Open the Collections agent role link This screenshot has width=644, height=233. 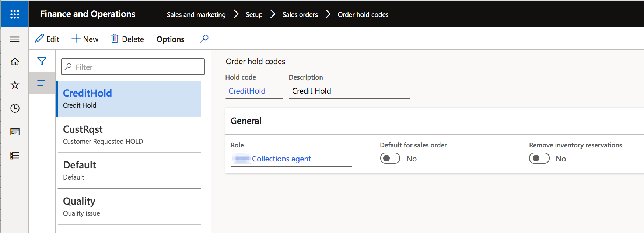click(x=281, y=159)
